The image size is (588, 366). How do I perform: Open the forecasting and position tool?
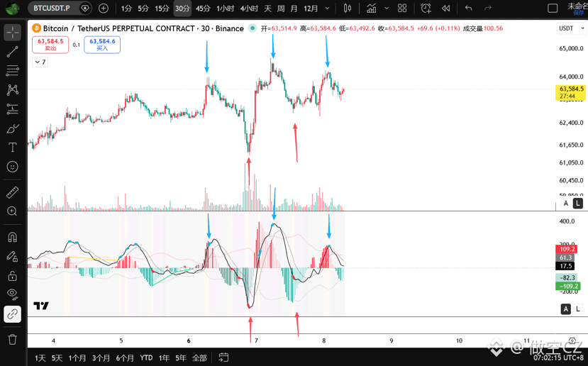point(12,109)
